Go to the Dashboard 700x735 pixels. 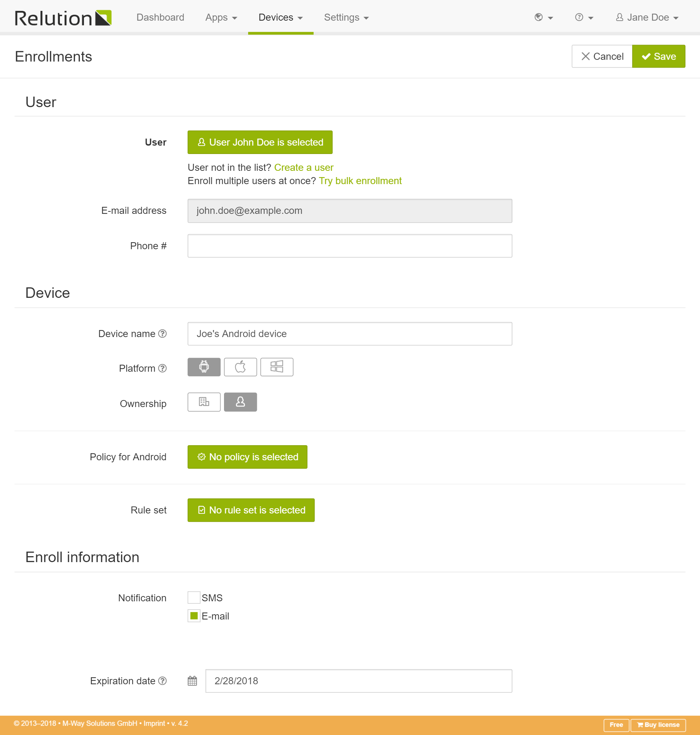pyautogui.click(x=160, y=17)
